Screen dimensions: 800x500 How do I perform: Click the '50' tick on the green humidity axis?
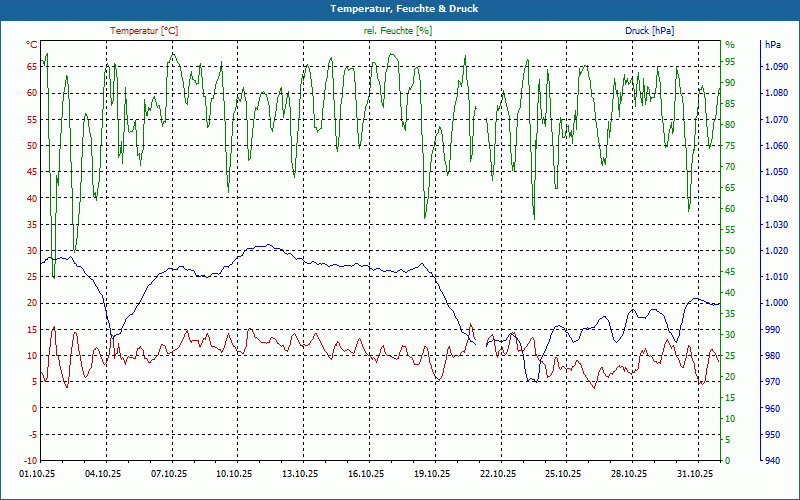(730, 251)
